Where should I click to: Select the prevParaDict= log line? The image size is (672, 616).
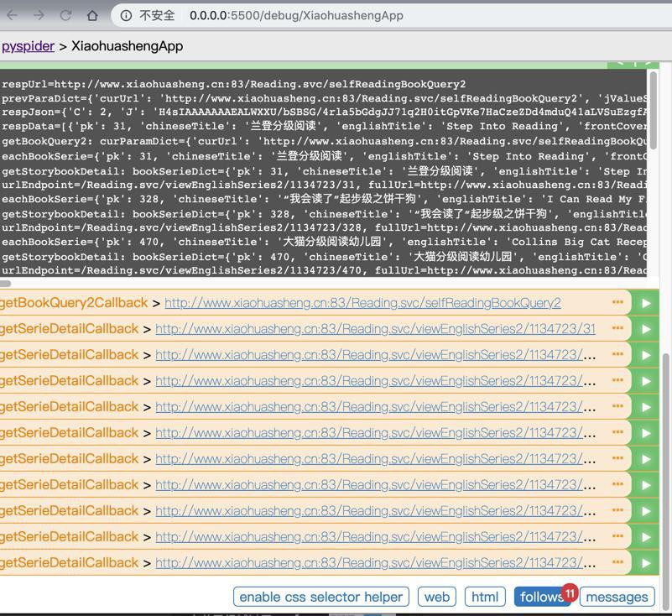point(324,98)
